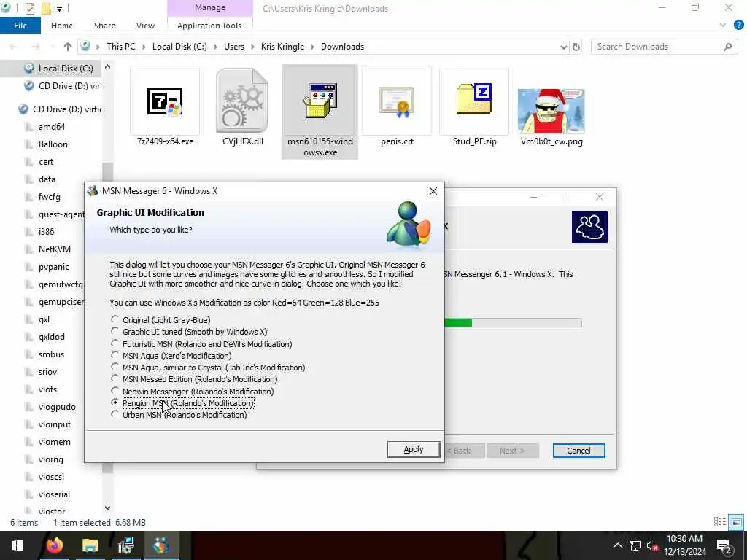The image size is (747, 560).
Task: Click the new folder quick access icon
Action: coord(46,9)
